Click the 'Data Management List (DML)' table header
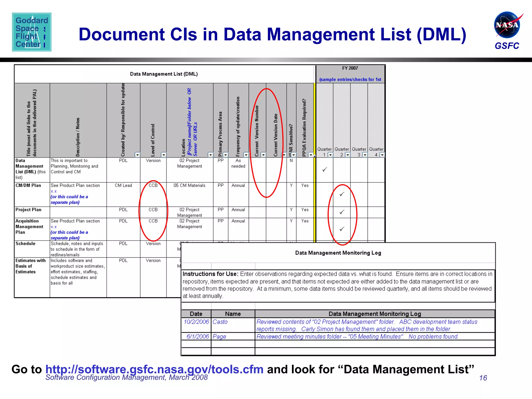Screen dimensions: 532x399 click(x=164, y=74)
